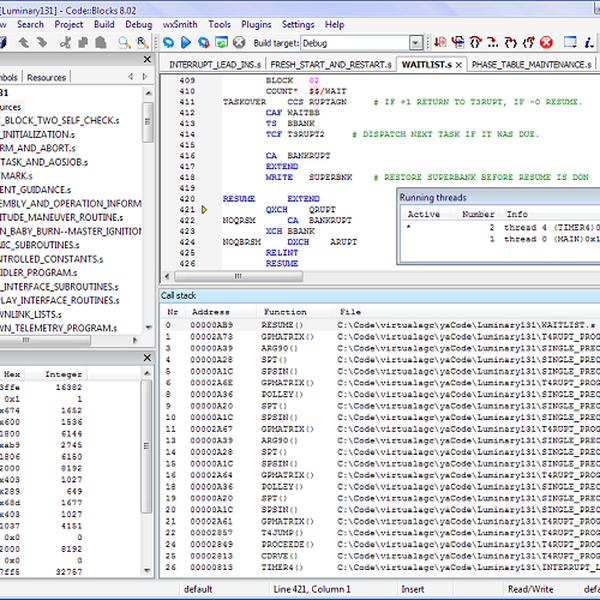Open Find with the magnifier icon
600x600 pixels.
[x=124, y=43]
